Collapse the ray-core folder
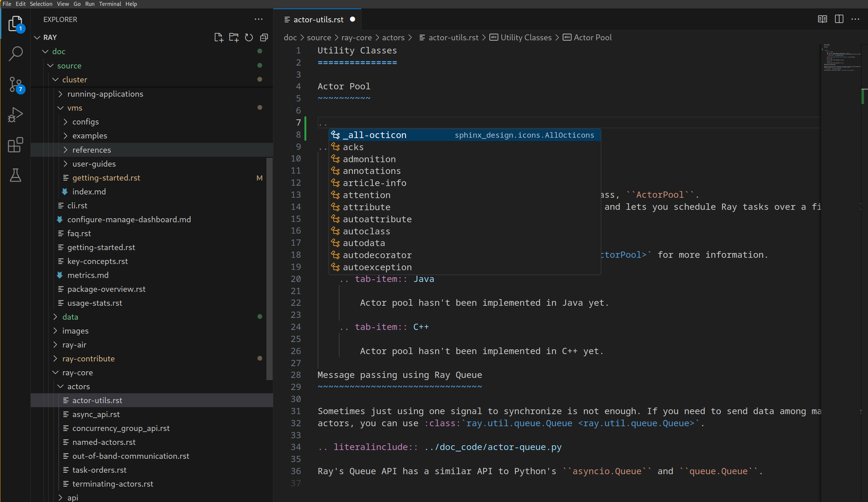The image size is (868, 502). (x=77, y=372)
